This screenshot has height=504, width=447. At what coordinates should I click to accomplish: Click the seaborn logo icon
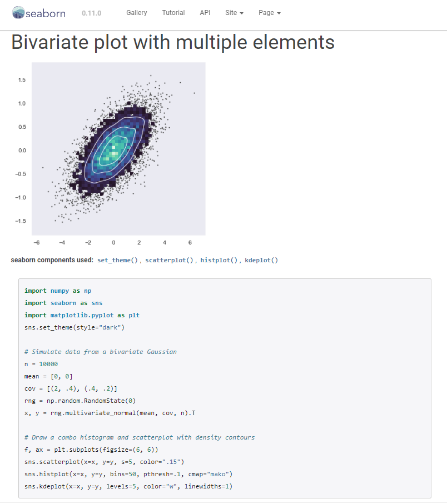pos(18,13)
